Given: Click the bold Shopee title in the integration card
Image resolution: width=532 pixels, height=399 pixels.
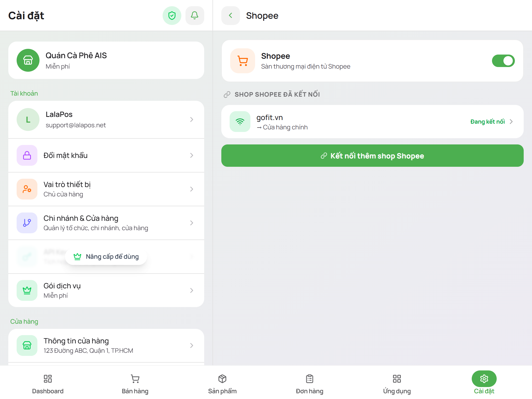Looking at the screenshot, I should click(276, 56).
